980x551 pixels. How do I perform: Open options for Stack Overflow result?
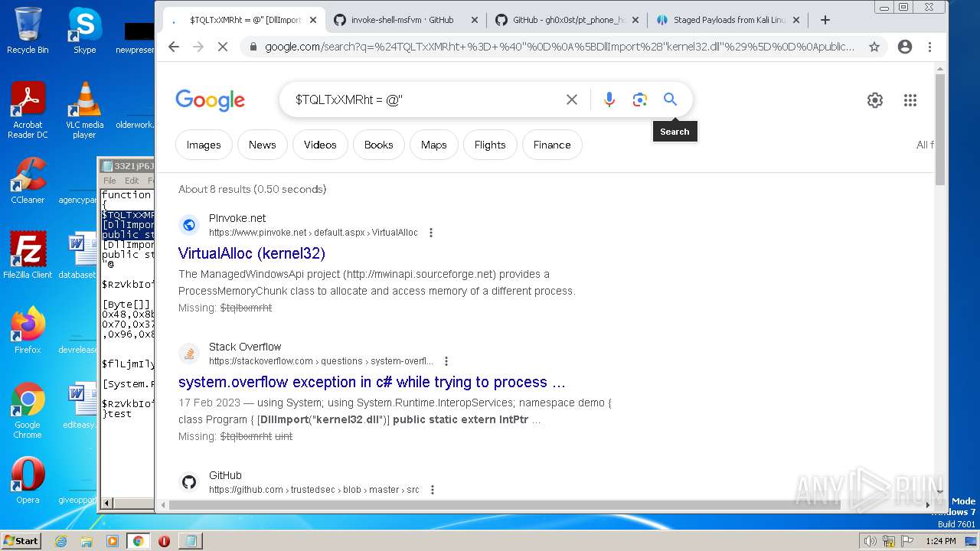[446, 361]
